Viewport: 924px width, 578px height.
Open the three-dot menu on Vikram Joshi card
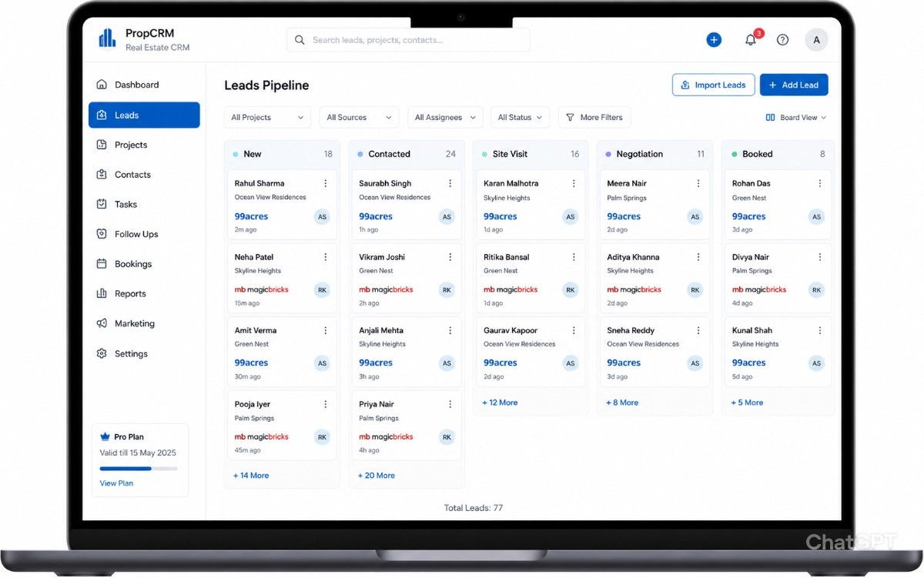tap(450, 257)
